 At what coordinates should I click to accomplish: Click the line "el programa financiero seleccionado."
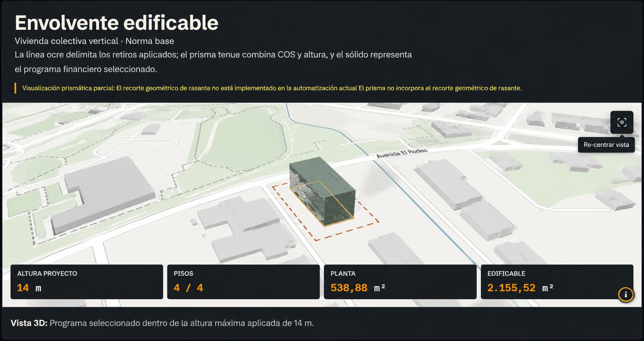click(86, 69)
